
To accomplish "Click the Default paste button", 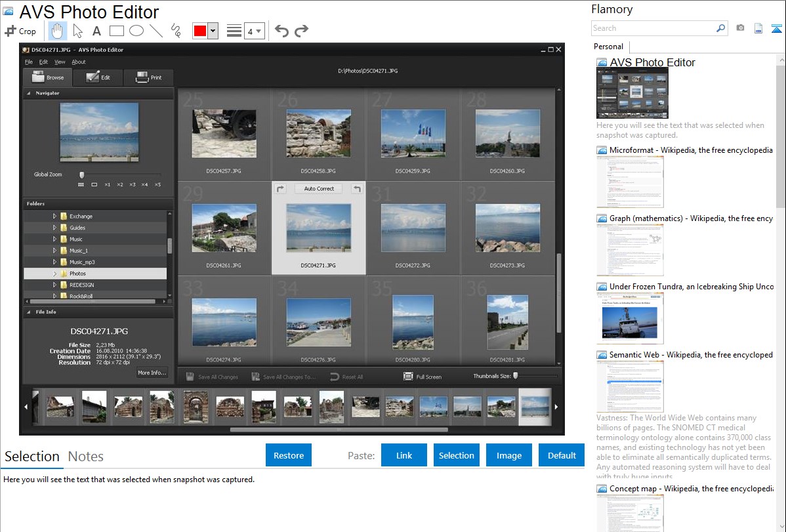I will tap(562, 455).
